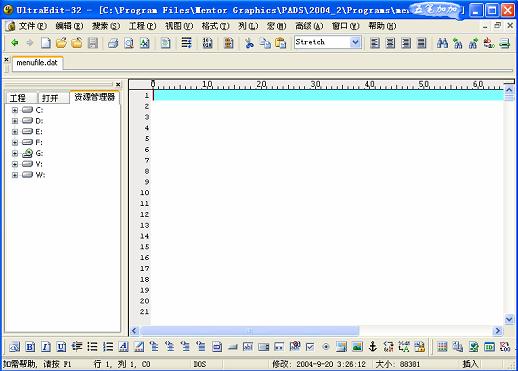Click the green Back arrow icon

(x=15, y=43)
